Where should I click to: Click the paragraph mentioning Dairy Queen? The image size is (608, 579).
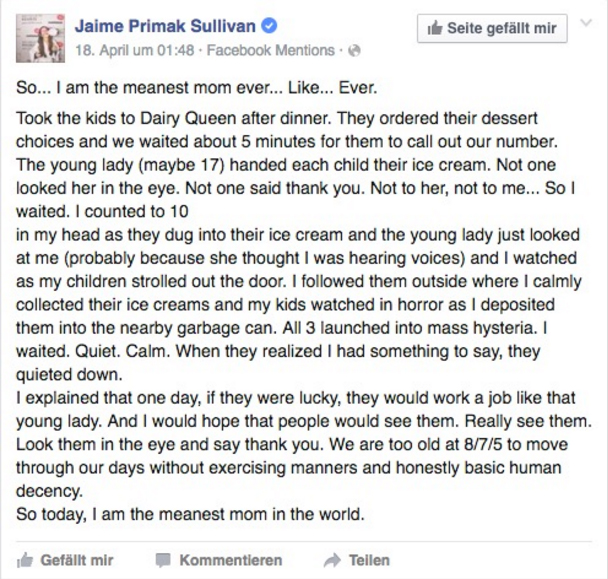point(298,247)
